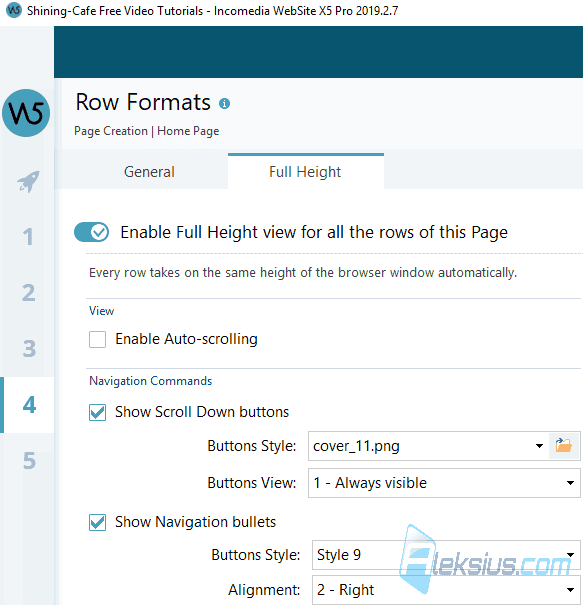Go to step 2 in sidebar
The height and width of the screenshot is (605, 583).
pyautogui.click(x=28, y=293)
